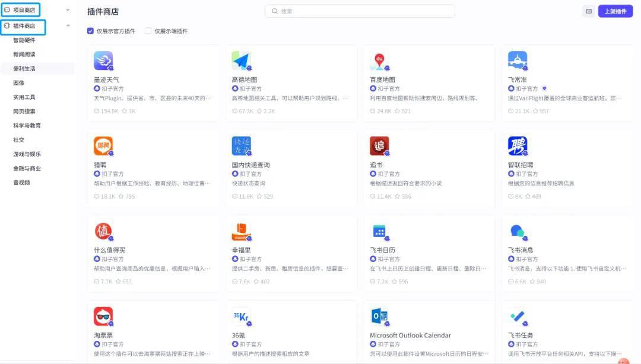Collapse the 插件商店 section chevron

point(66,25)
